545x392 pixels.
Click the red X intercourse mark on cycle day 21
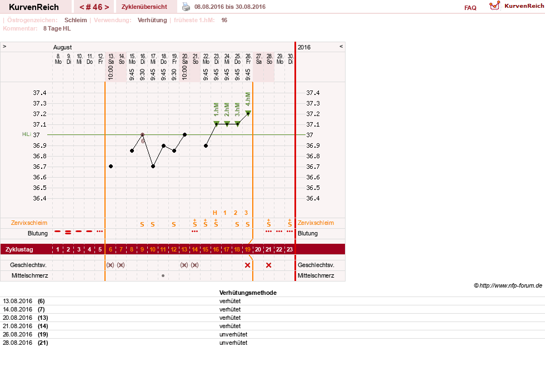pos(269,265)
